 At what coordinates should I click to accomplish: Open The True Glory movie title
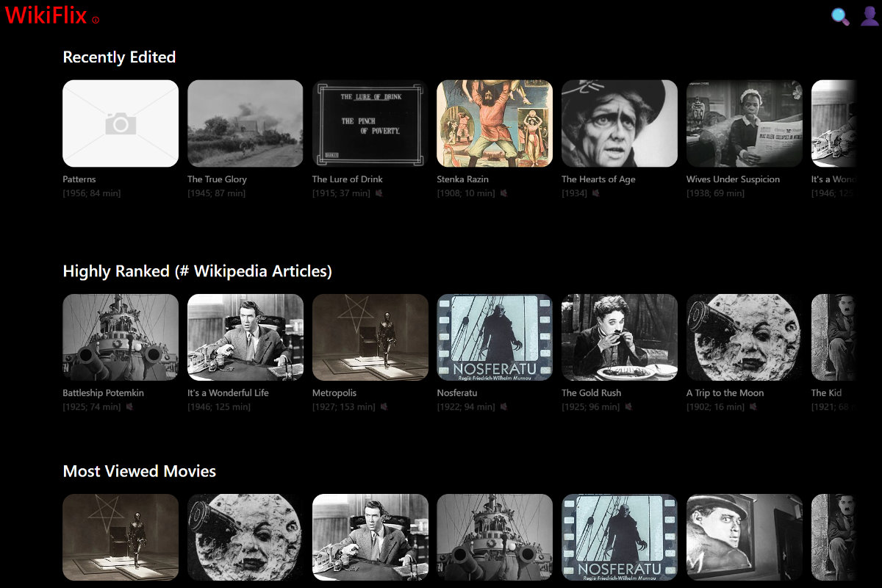tap(217, 179)
